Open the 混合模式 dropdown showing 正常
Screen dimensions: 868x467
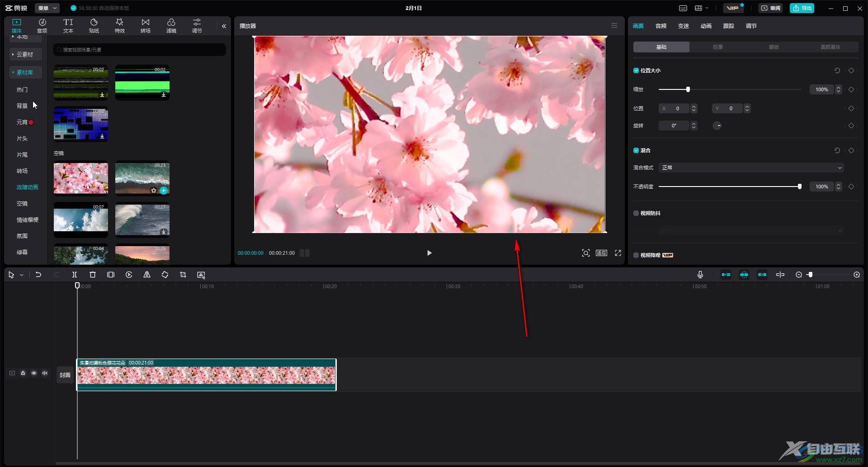tap(751, 168)
